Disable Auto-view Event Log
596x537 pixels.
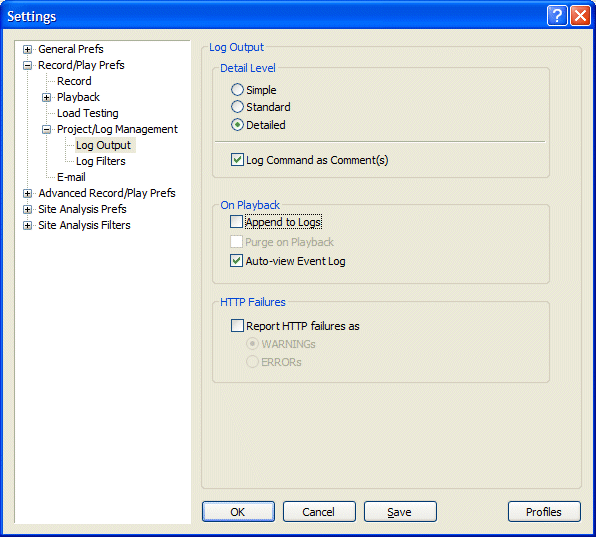coord(236,261)
